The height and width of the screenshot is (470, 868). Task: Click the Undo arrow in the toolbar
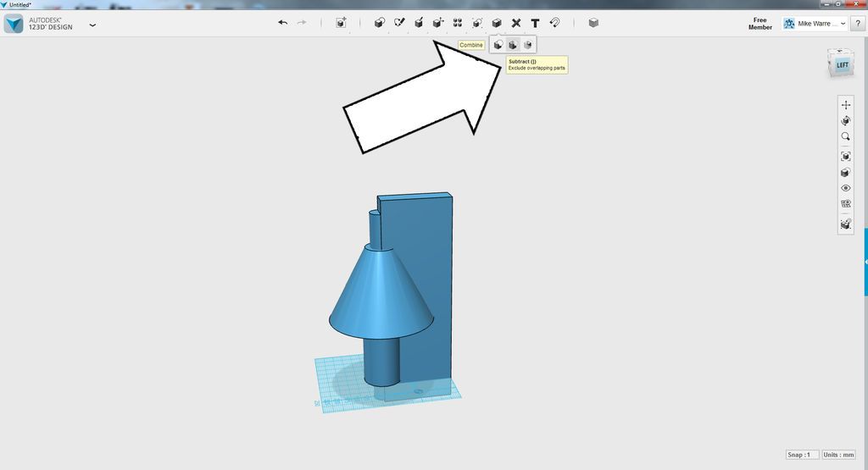[283, 23]
